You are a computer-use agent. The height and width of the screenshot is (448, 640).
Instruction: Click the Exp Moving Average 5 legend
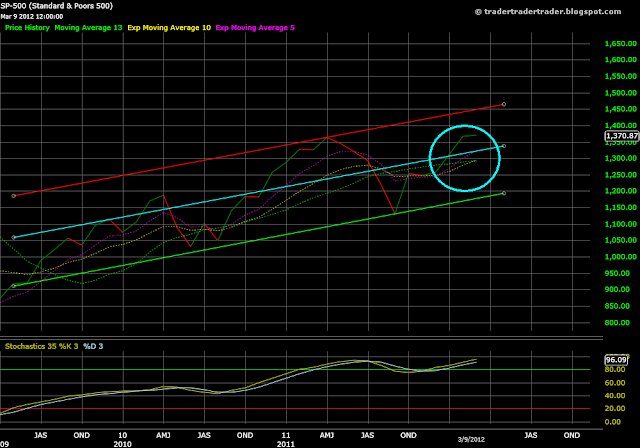(255, 28)
